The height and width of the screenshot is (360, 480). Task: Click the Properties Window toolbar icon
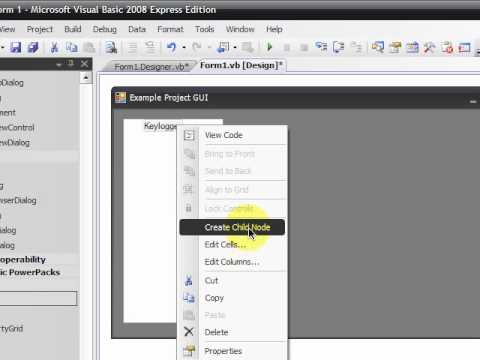click(395, 48)
